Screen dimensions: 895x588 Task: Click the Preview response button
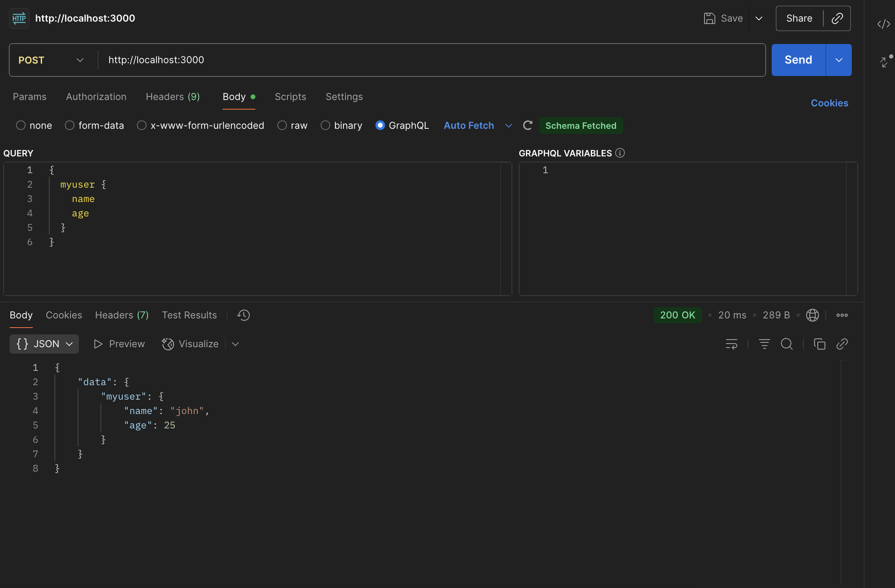tap(119, 344)
